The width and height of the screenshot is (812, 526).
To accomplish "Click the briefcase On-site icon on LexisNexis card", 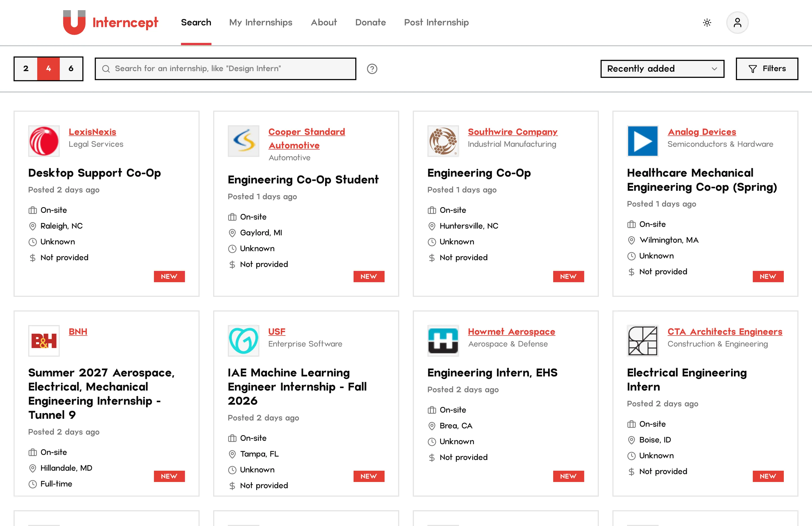I will pos(32,211).
